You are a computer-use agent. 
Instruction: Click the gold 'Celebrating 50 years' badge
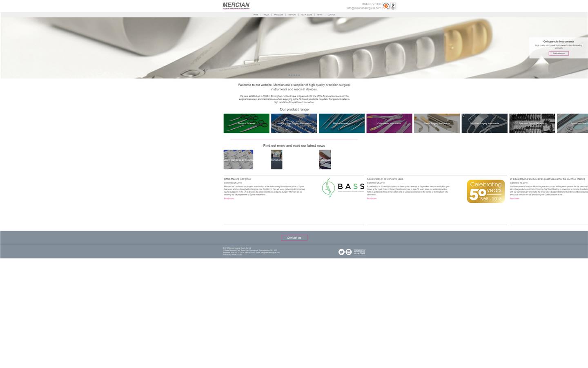[x=486, y=191]
